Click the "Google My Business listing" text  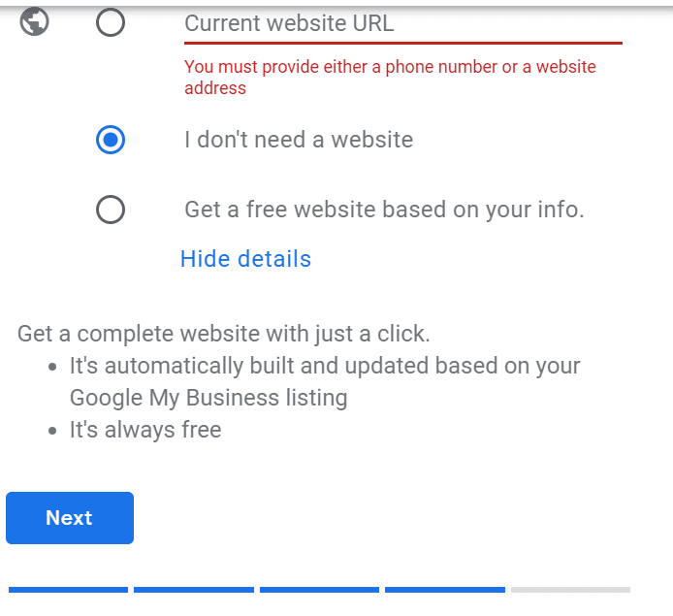pos(208,398)
